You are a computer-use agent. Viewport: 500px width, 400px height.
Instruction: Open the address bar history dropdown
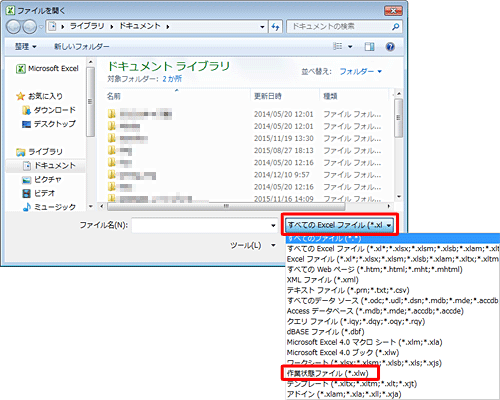click(262, 27)
